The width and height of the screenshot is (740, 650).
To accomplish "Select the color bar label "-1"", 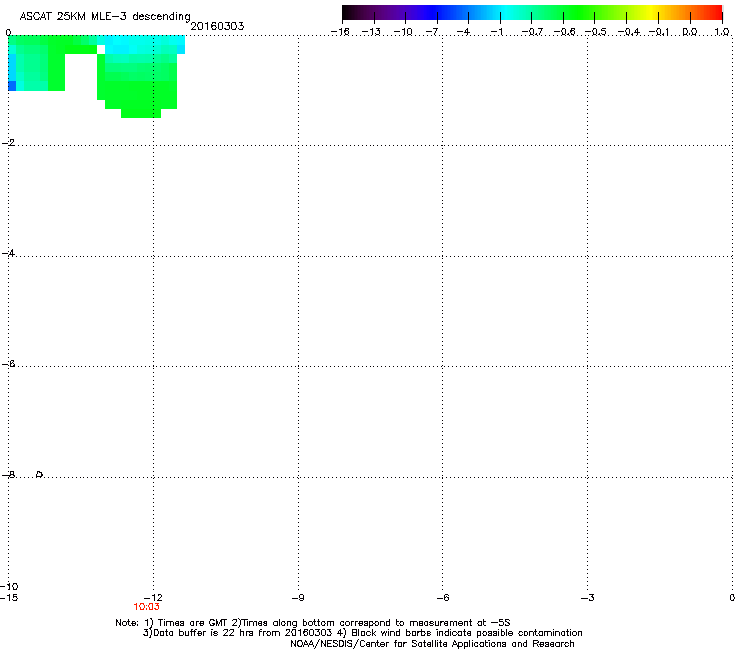I will point(496,32).
